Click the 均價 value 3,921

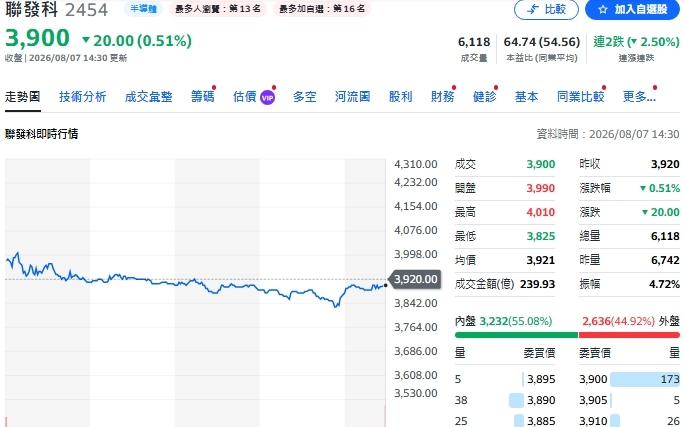tap(540, 260)
